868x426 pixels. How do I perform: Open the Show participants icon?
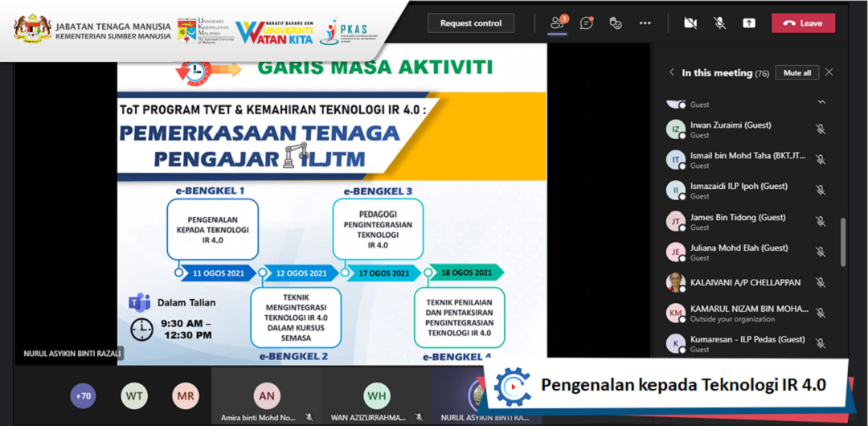tap(557, 23)
